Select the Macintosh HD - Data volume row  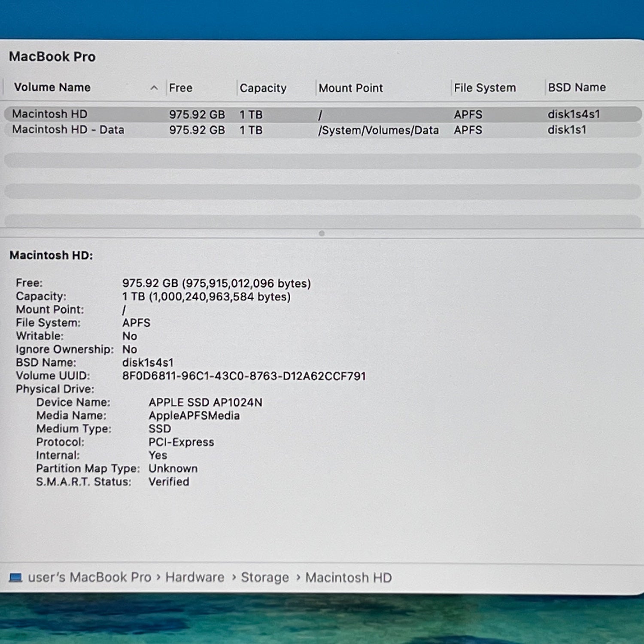point(68,130)
